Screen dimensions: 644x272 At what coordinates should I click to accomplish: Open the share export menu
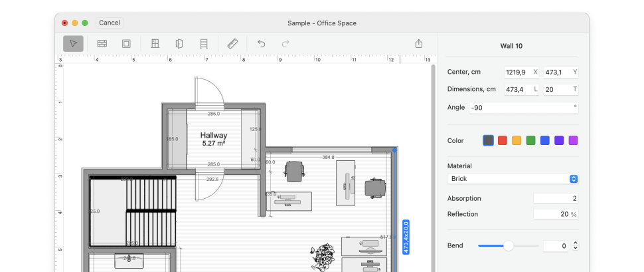418,44
